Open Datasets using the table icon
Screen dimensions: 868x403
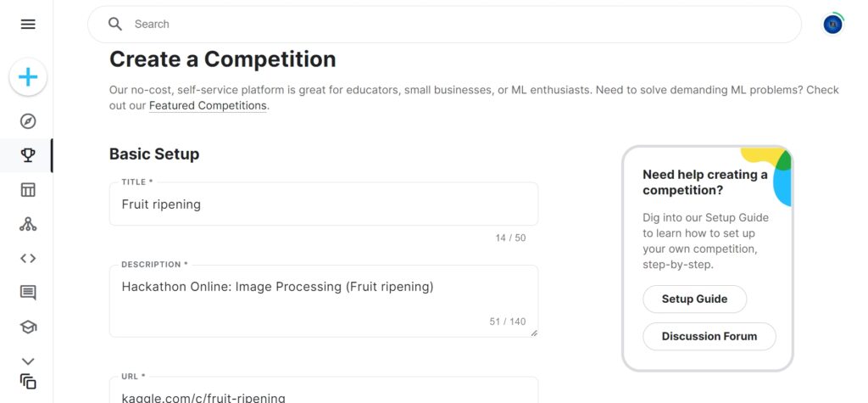point(28,190)
